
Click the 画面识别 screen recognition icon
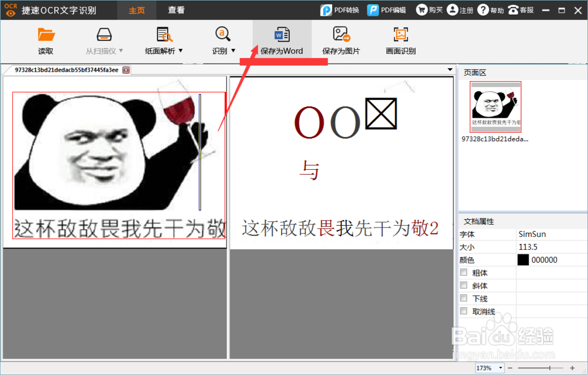tap(400, 35)
